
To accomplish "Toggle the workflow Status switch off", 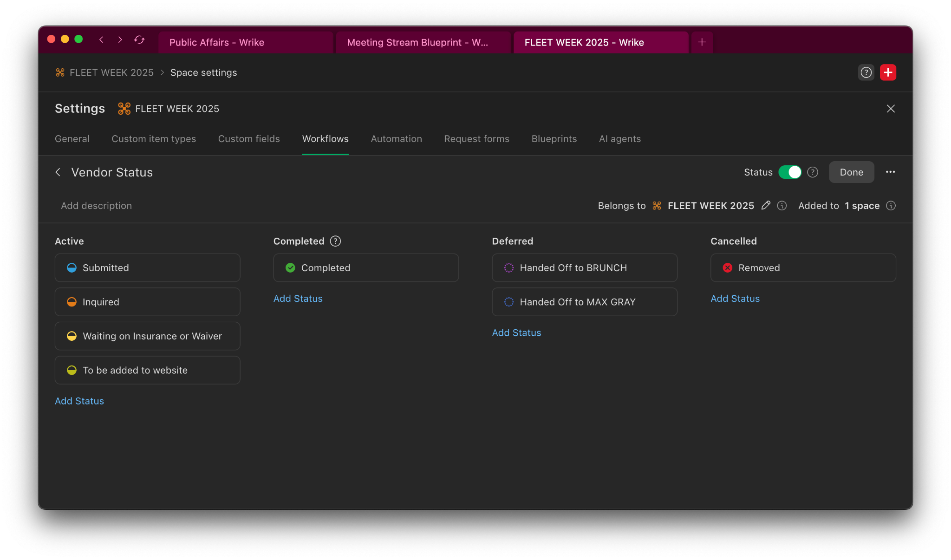I will pos(790,172).
